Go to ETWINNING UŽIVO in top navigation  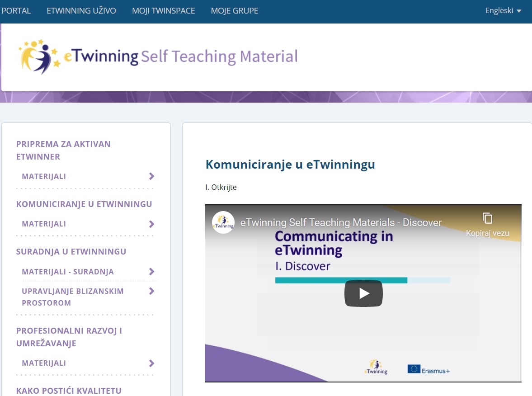tap(81, 11)
